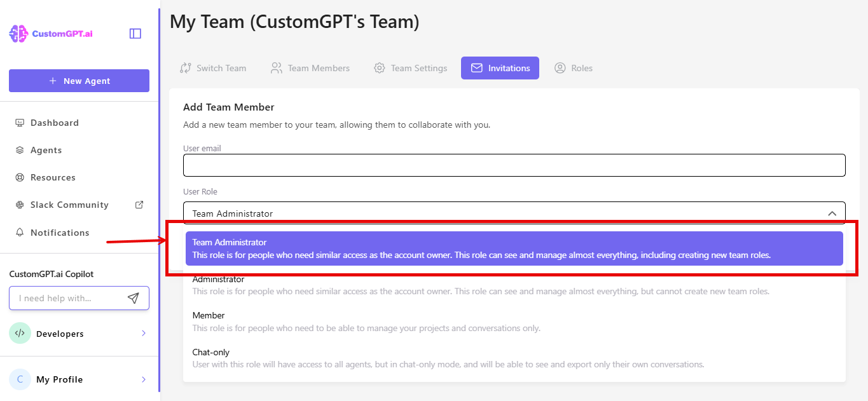Screen dimensions: 868x401
Task: Close the User Role dropdown chevron
Action: 832,214
